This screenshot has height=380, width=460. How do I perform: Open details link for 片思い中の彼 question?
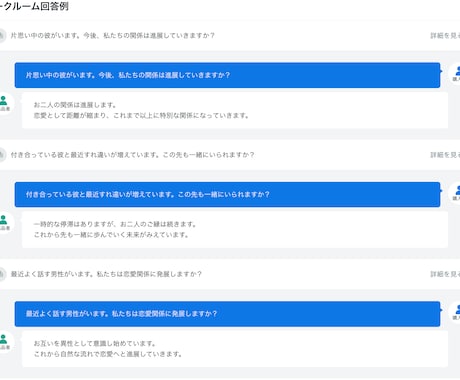point(445,36)
